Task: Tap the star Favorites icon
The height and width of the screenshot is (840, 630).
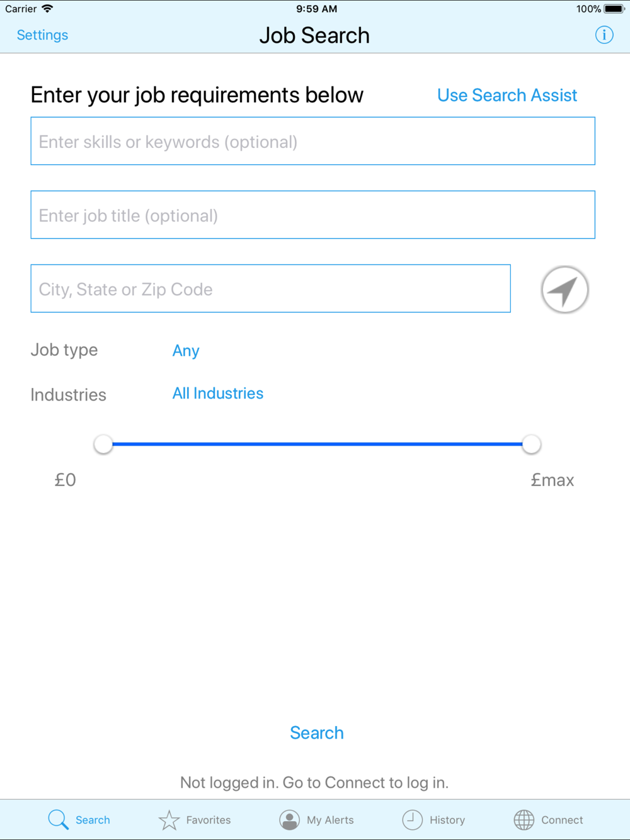Action: (x=169, y=820)
